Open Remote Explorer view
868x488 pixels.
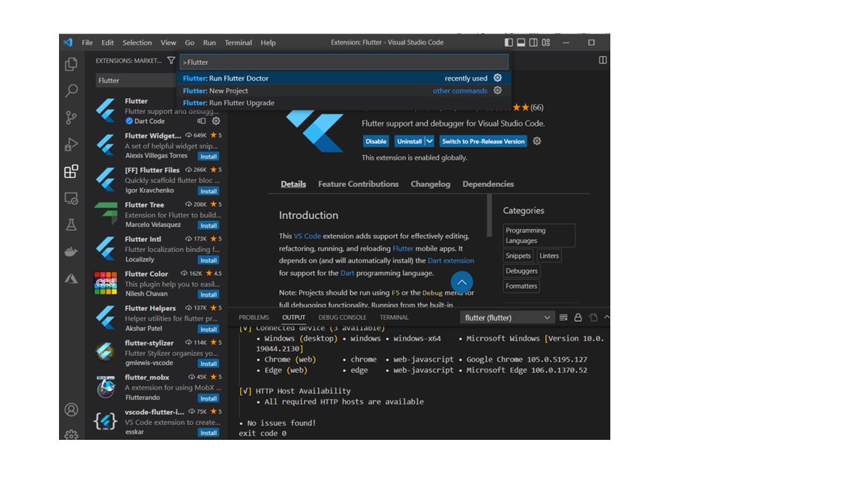pos(71,199)
